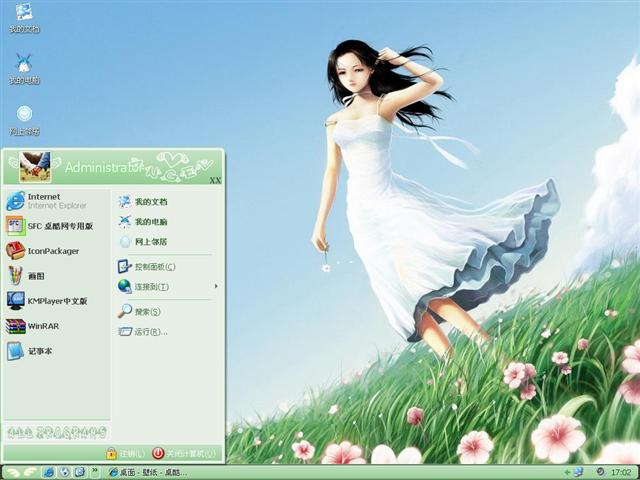Viewport: 640px width, 480px height.
Task: Click the third Quick Launch icon beside the » chevron
Action: (x=80, y=473)
